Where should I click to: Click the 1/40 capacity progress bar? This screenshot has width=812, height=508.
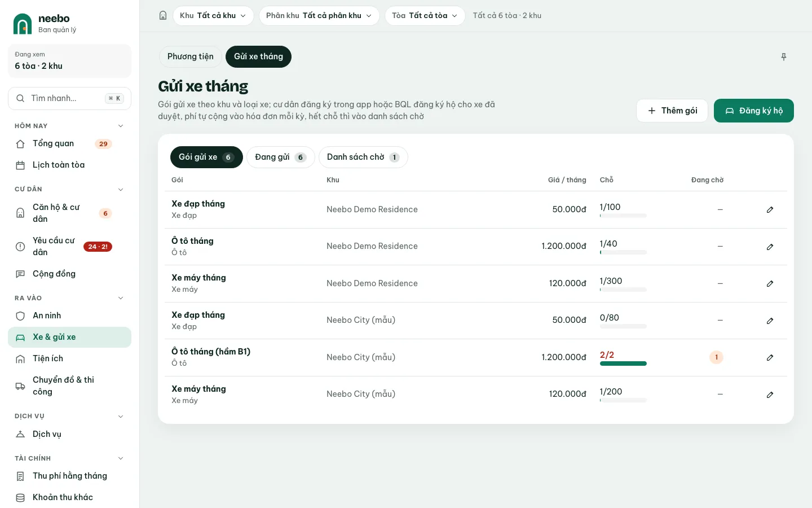[623, 253]
